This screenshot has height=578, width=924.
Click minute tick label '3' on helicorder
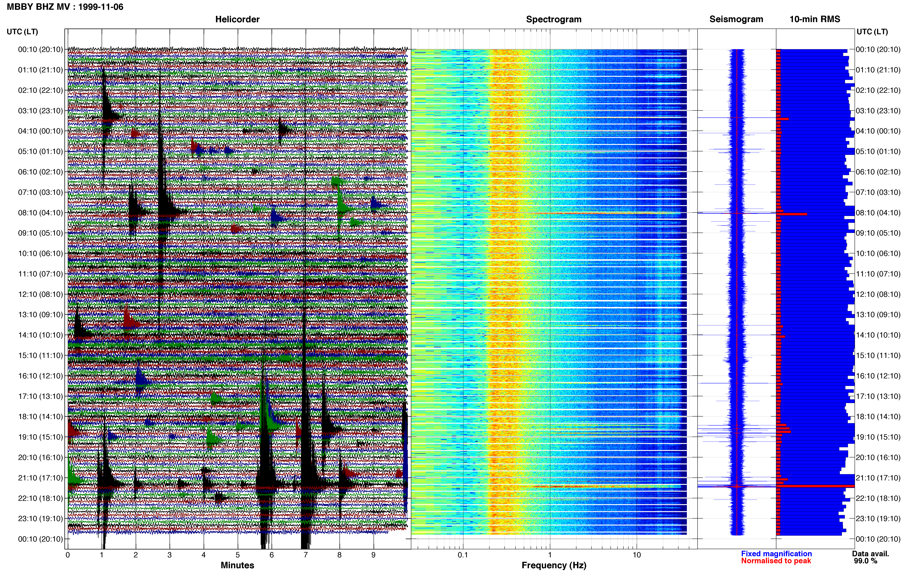point(170,555)
